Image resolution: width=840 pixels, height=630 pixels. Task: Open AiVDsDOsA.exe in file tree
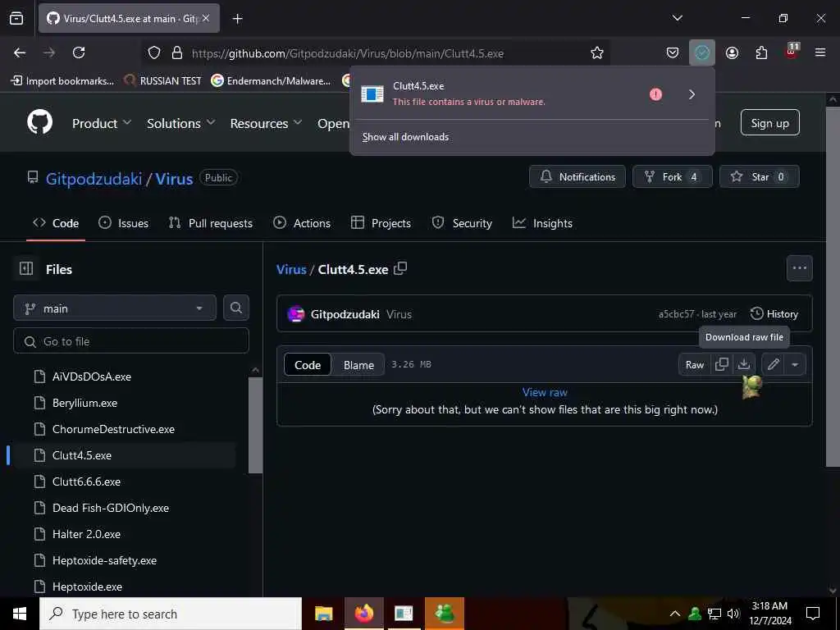point(92,377)
